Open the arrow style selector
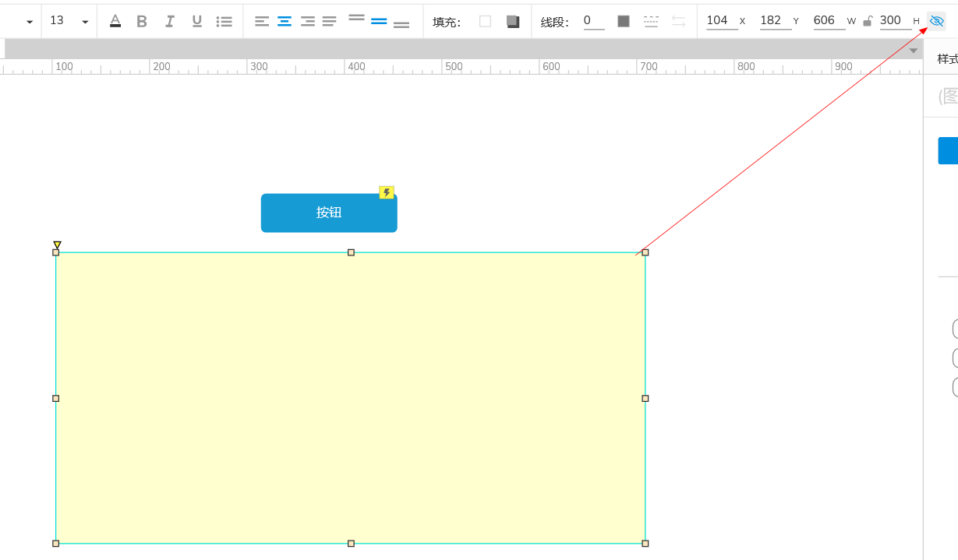958x560 pixels. [x=679, y=21]
